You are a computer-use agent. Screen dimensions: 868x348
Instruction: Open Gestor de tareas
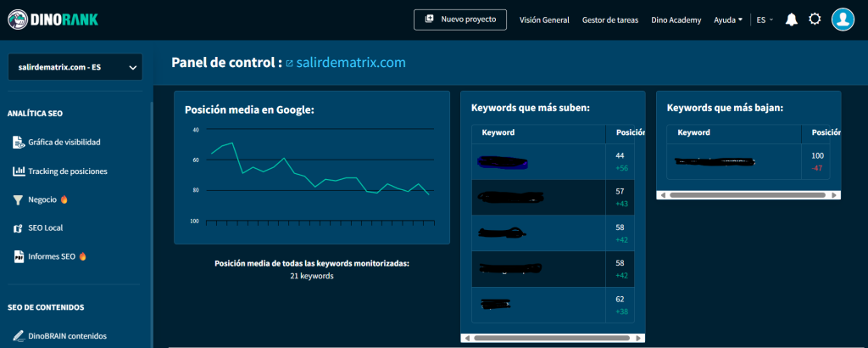coord(610,20)
